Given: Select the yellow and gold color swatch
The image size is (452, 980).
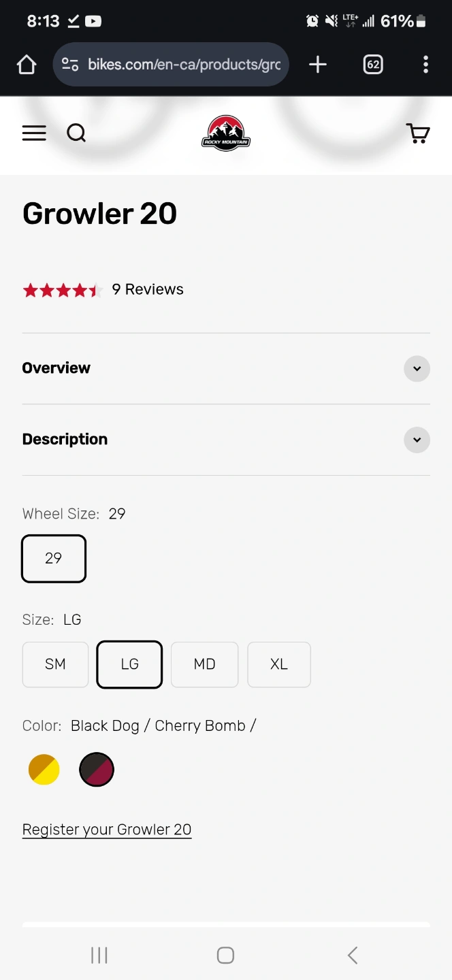Looking at the screenshot, I should click(x=44, y=770).
